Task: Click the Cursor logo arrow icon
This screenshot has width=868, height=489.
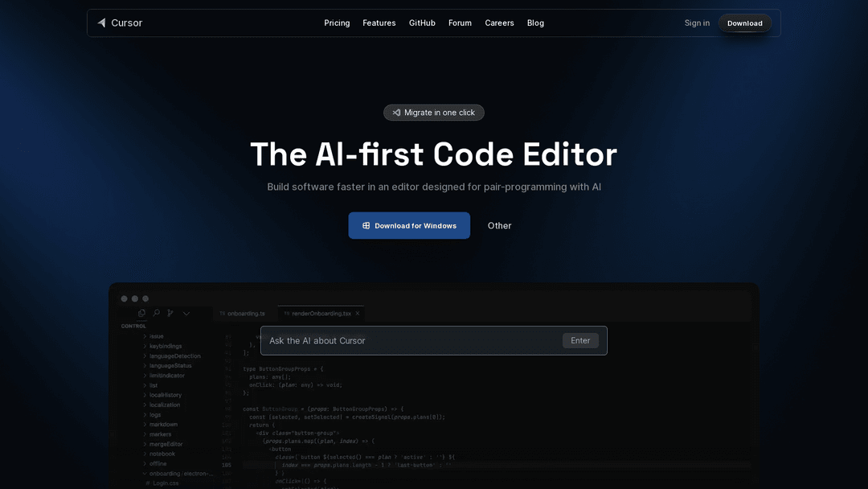Action: (x=102, y=23)
